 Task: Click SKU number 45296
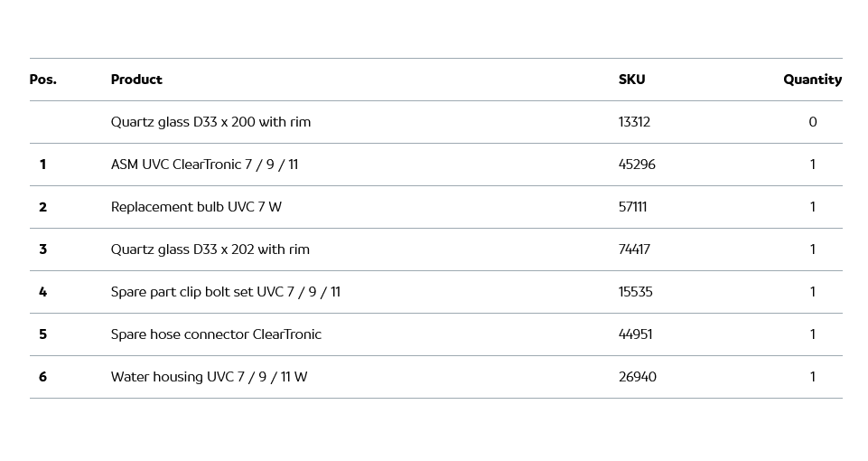(637, 165)
